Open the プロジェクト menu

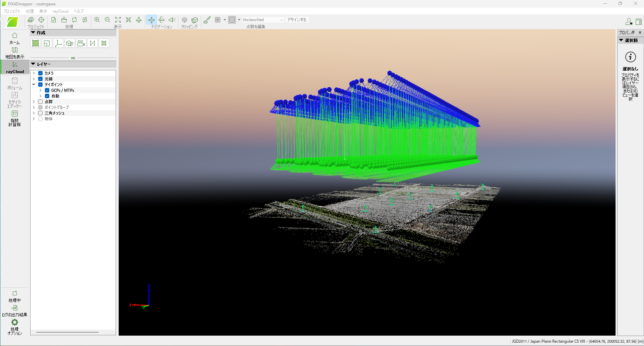click(12, 11)
